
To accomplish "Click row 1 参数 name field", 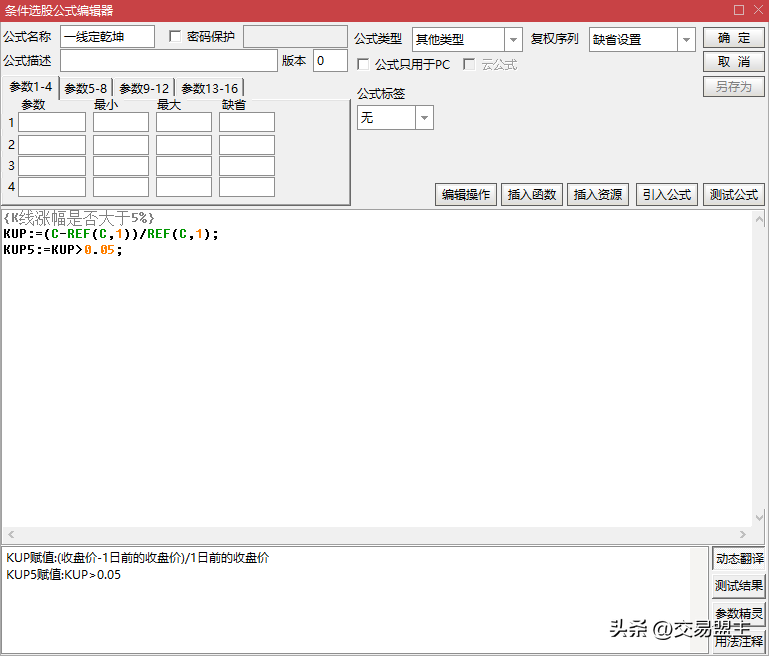I will click(52, 122).
